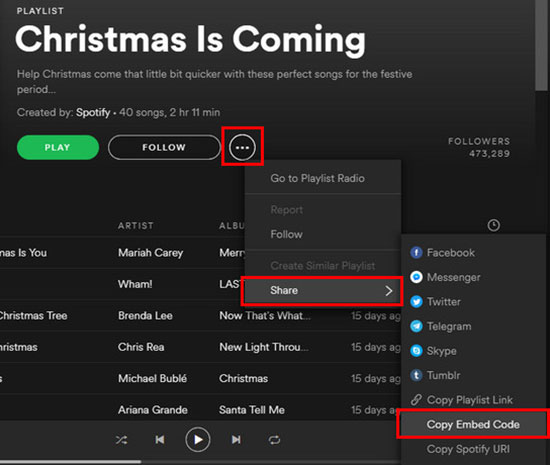Viewport: 550px width, 465px height.
Task: Open artist Brenda Lee
Action: 145,316
